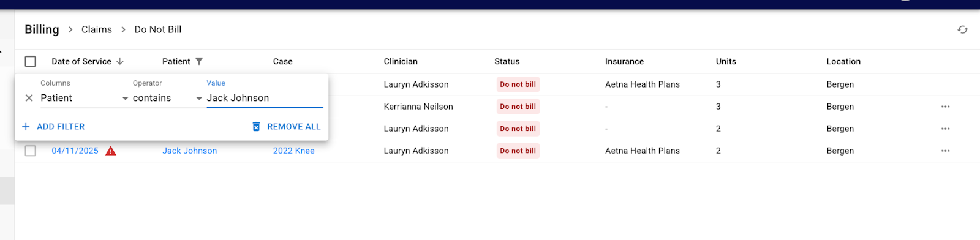Open the three-dot menu for Kerrianna Neilson row
The width and height of the screenshot is (980, 240).
point(945,107)
